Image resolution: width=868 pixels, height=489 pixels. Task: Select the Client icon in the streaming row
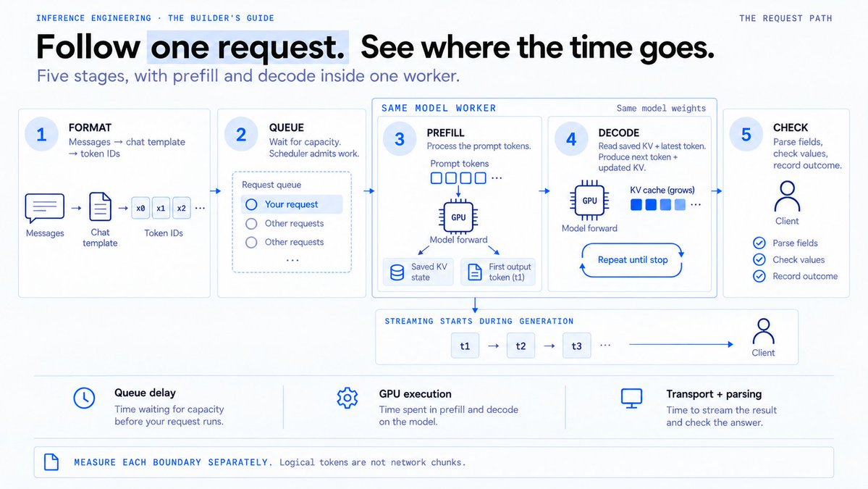(763, 331)
